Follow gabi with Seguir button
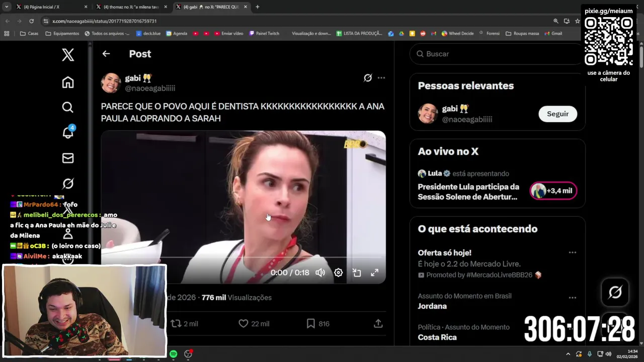 click(557, 114)
